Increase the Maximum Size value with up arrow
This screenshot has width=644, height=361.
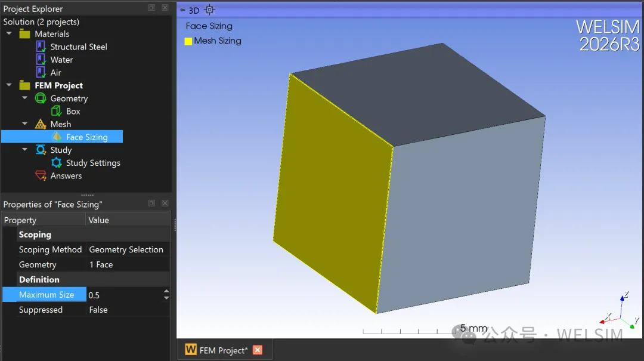[166, 291]
